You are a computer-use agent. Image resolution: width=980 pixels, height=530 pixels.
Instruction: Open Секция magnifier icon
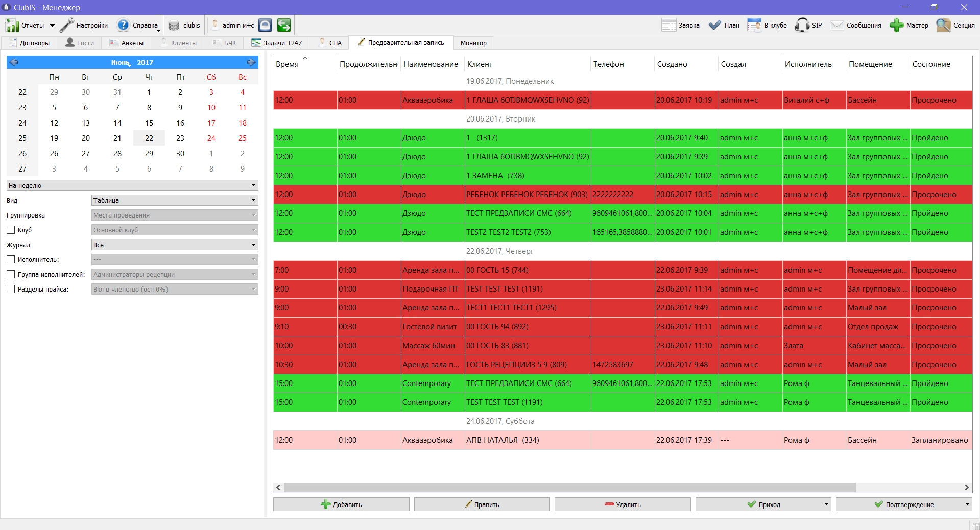[x=943, y=25]
